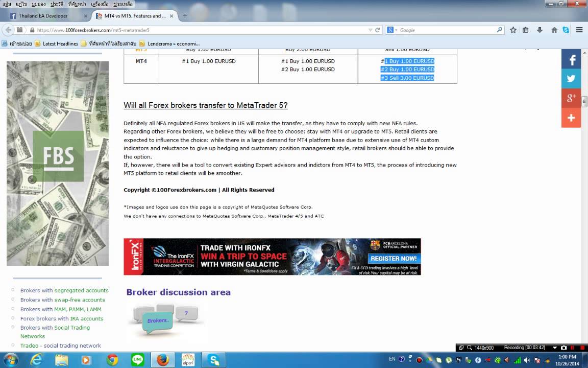Pause the screen recording
Screen dimensions: 588x368
coord(572,348)
